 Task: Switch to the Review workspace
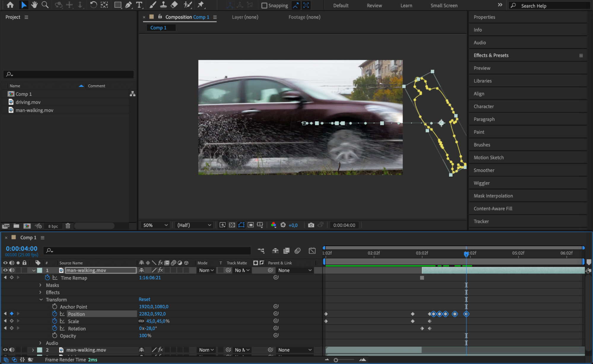[374, 5]
